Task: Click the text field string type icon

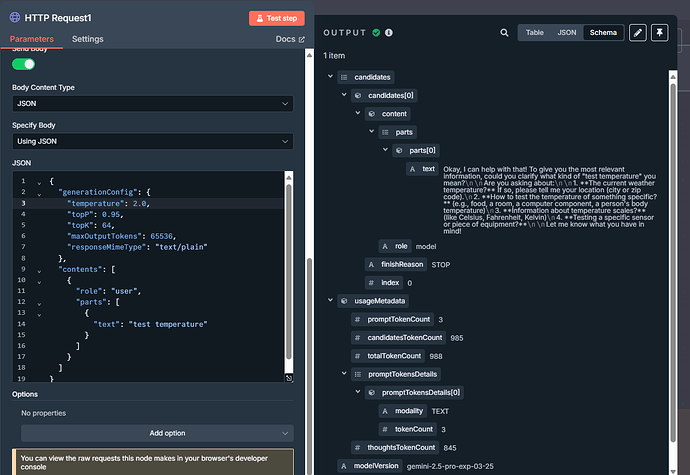Action: (x=413, y=169)
